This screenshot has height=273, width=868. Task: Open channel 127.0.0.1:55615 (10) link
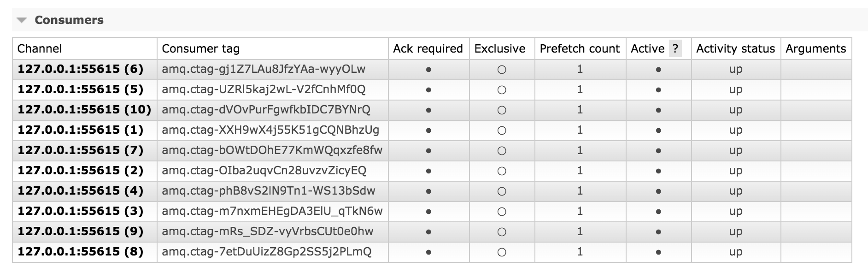pyautogui.click(x=84, y=110)
